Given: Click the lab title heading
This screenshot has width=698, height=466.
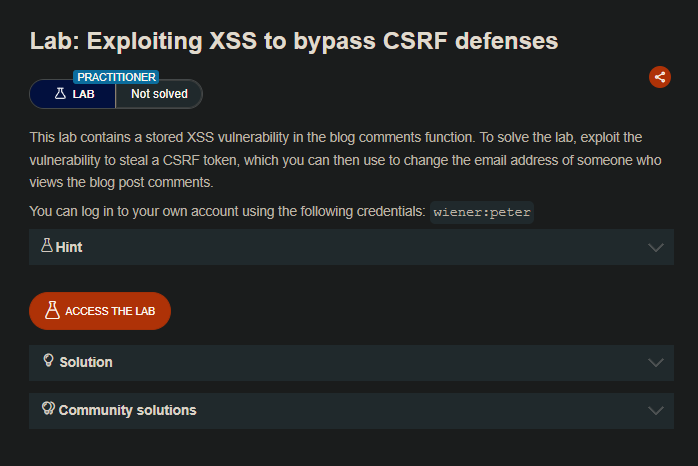Looking at the screenshot, I should 294,41.
